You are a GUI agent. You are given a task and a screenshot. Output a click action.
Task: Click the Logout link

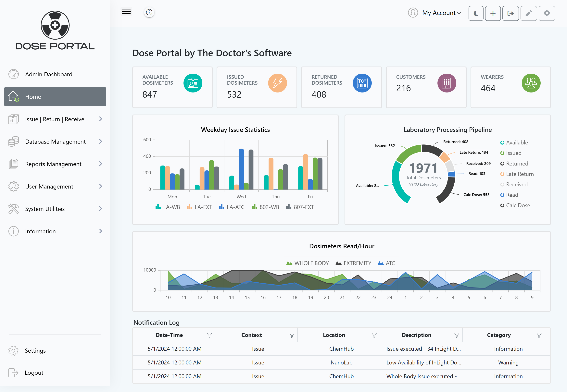click(34, 373)
